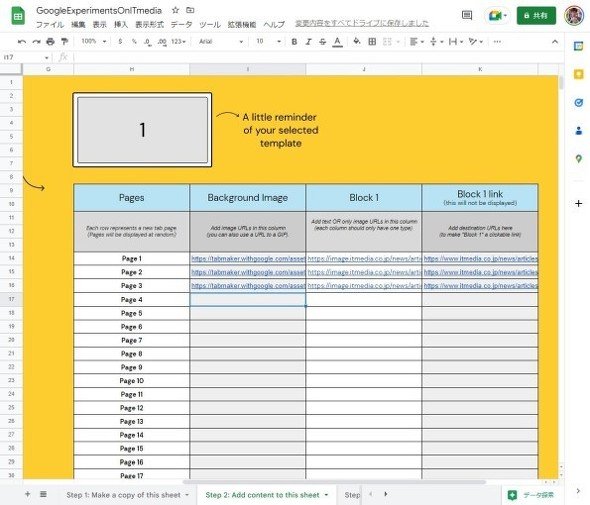Open the 表示形式 menu
This screenshot has height=505, width=590.
(x=149, y=24)
